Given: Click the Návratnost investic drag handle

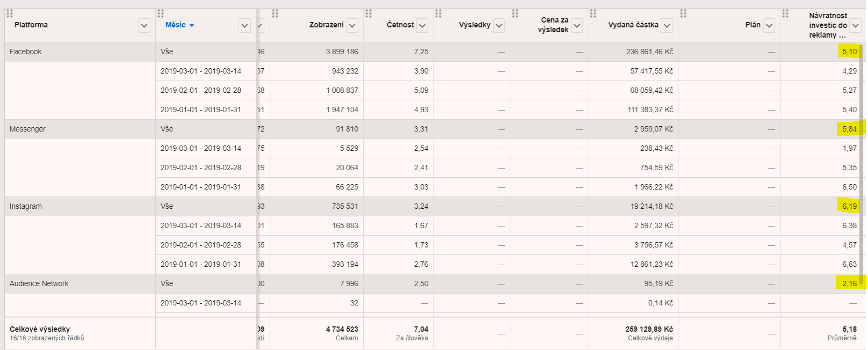Looking at the screenshot, I should tap(785, 13).
